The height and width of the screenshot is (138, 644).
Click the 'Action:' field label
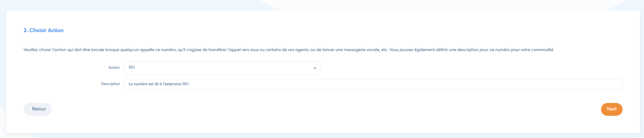point(114,68)
